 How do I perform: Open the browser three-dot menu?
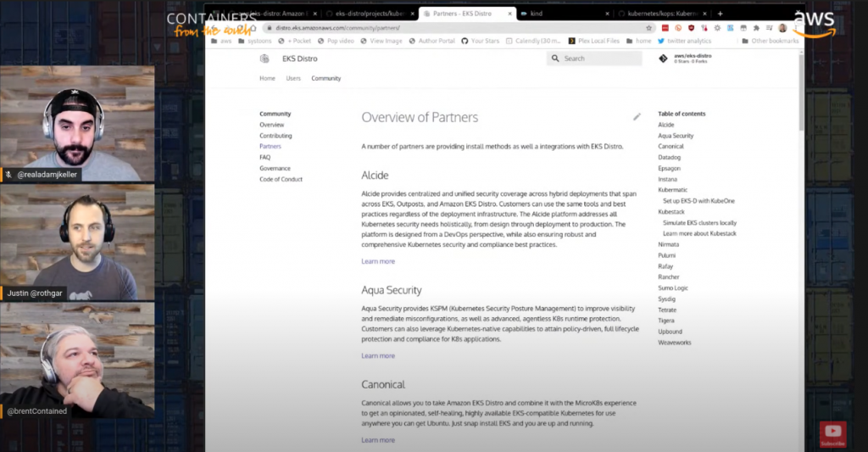(x=795, y=28)
